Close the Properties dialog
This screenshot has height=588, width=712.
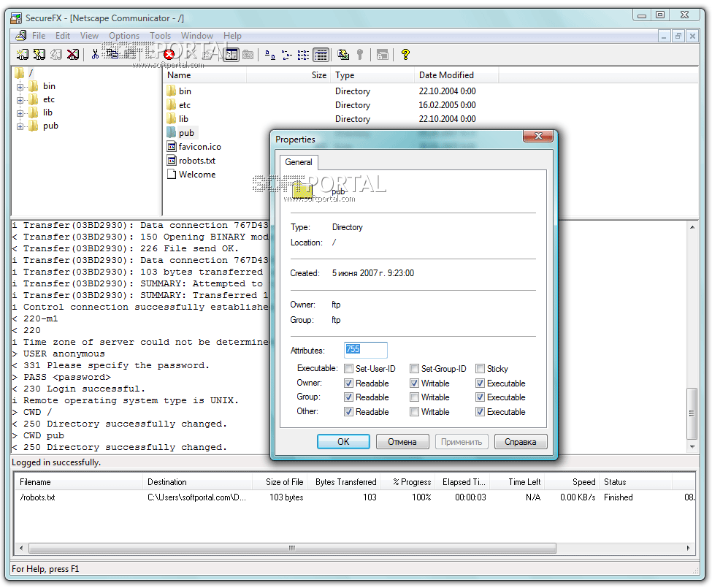538,136
